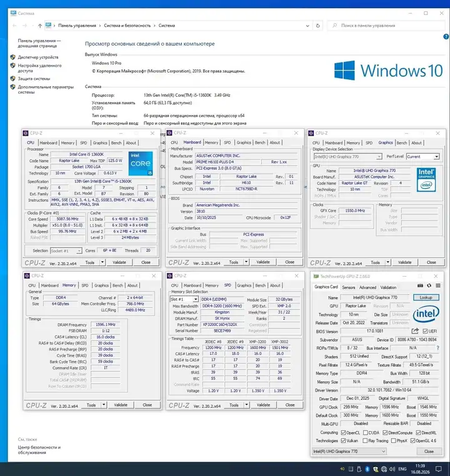
Task: Select About tab in CPU-Z Memory window
Action: (x=132, y=285)
